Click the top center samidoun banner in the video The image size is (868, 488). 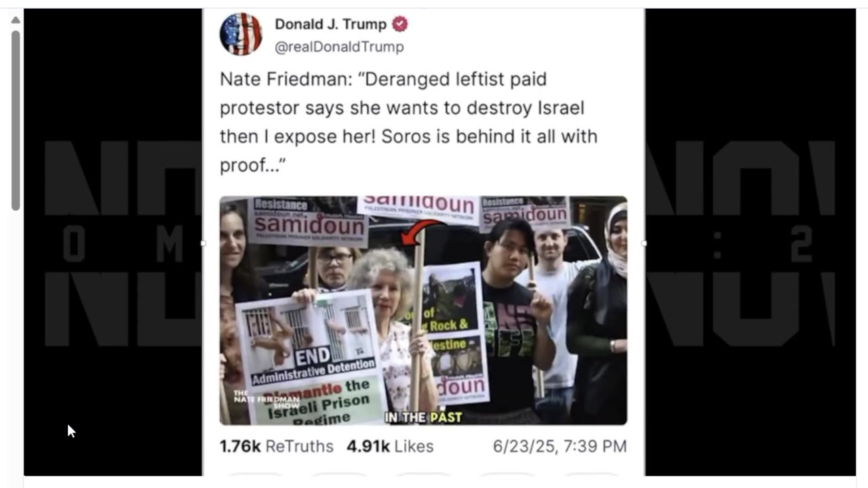[x=418, y=206]
